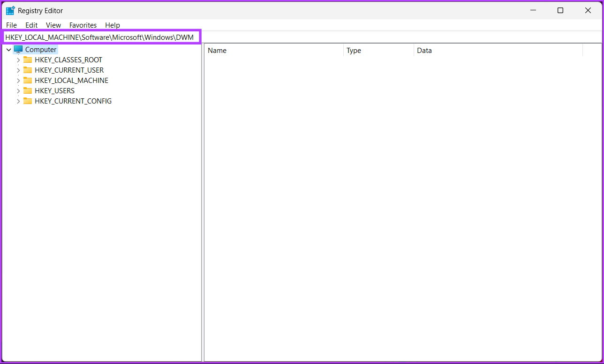Sort by the Name column header

pyautogui.click(x=274, y=51)
